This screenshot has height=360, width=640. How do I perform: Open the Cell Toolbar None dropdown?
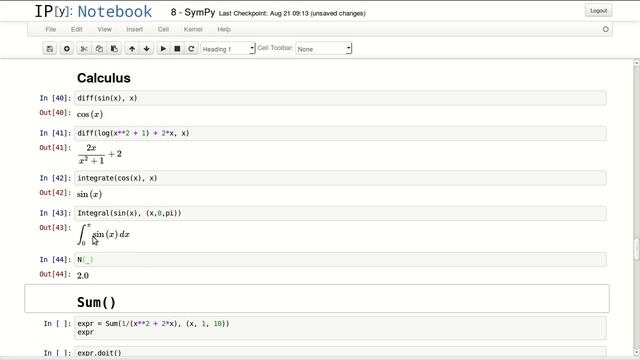(323, 49)
